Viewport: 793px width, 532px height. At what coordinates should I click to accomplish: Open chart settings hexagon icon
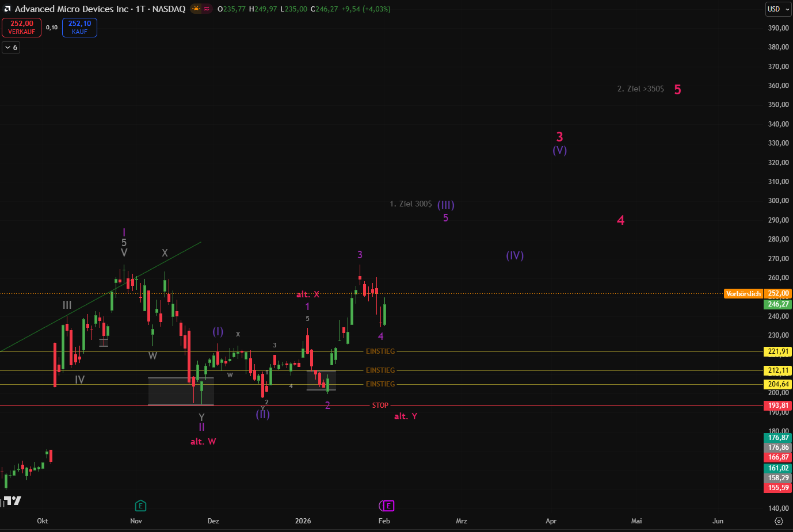(779, 521)
